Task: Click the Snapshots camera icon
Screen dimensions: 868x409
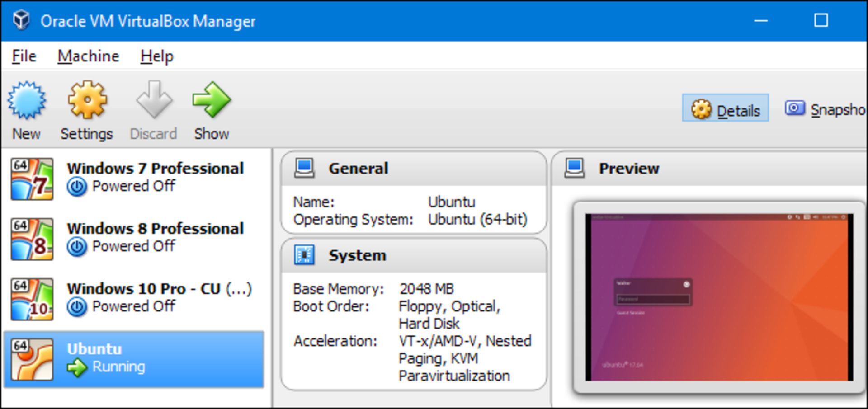Action: tap(795, 108)
